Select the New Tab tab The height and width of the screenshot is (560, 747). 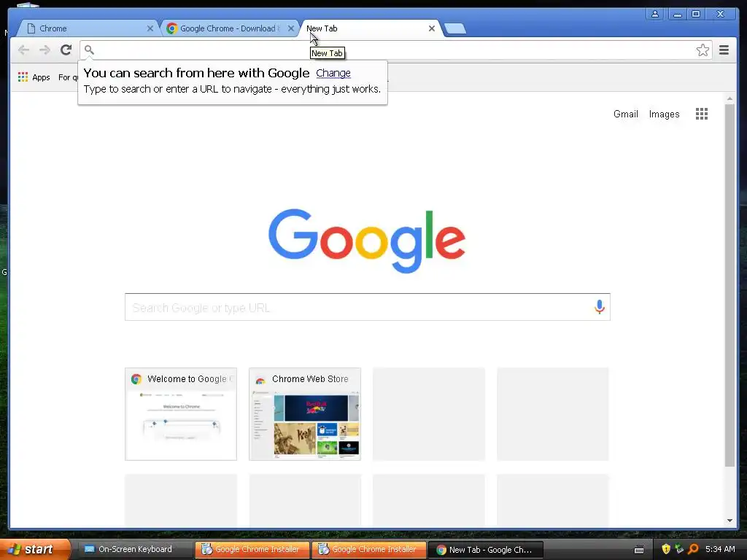point(369,28)
